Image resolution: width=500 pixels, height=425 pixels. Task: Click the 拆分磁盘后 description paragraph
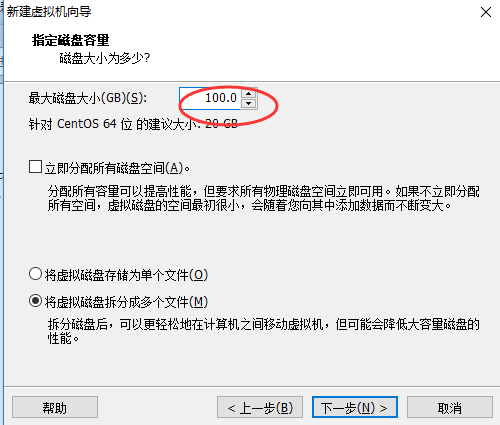tap(263, 331)
